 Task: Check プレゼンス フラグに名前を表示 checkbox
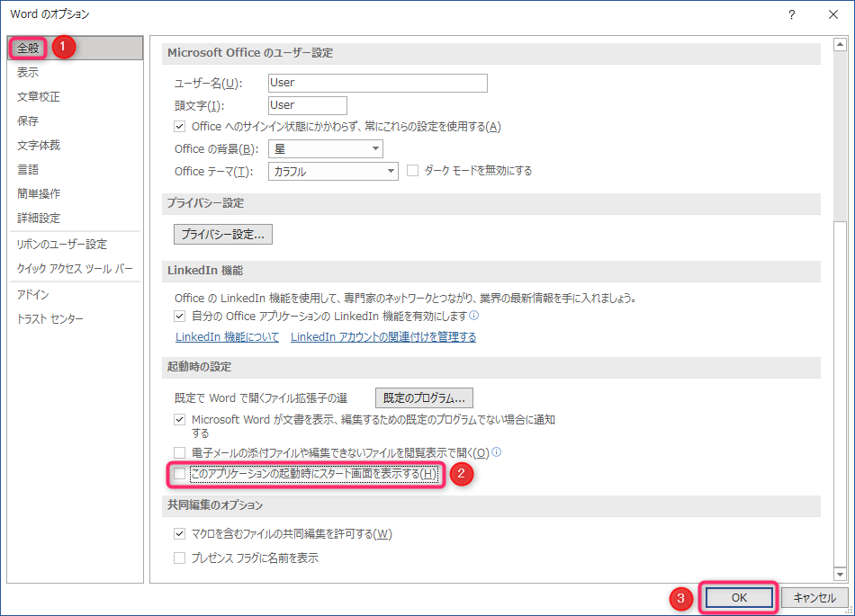point(179,558)
